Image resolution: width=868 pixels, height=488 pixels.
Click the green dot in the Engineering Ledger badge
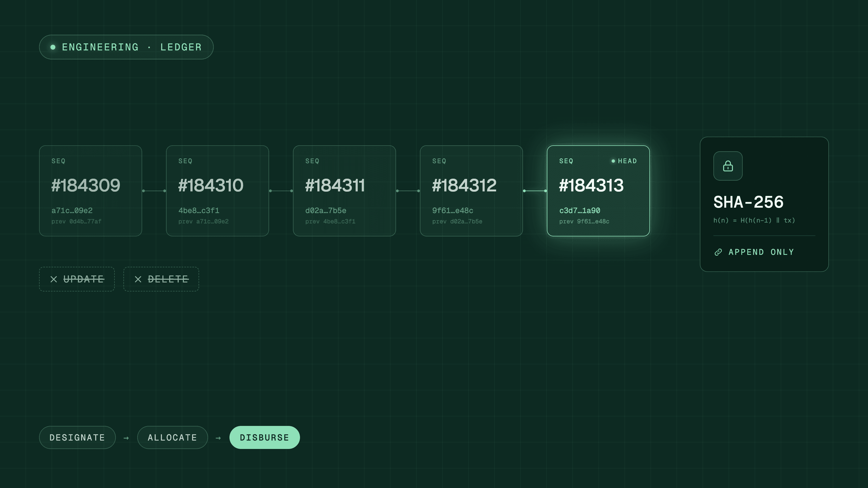[53, 47]
